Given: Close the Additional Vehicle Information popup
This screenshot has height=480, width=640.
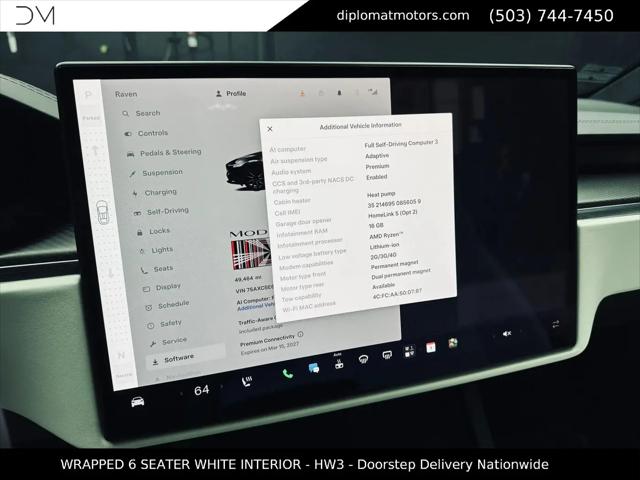Looking at the screenshot, I should 270,129.
